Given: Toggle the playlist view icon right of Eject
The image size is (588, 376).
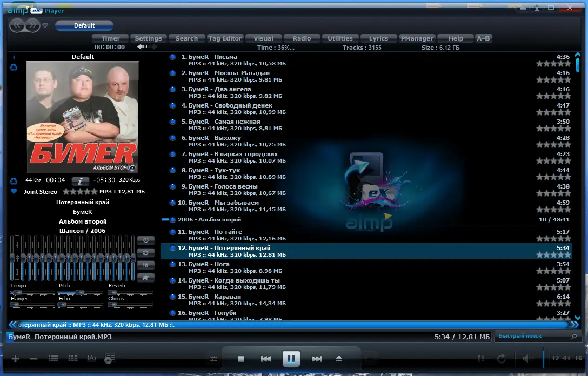Looking at the screenshot, I should (369, 359).
